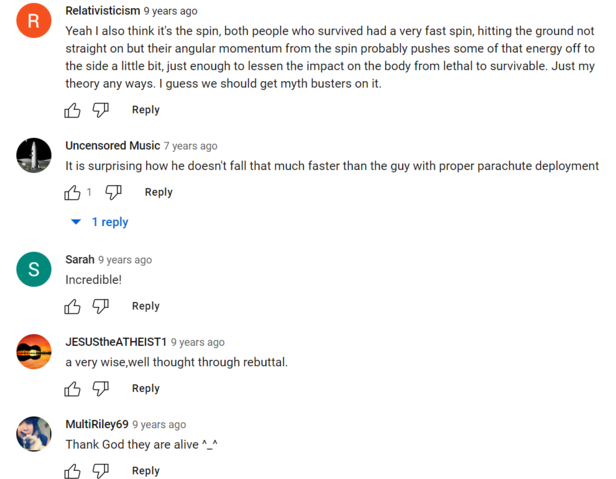Dislike MultiRiley69's comment
The width and height of the screenshot is (616, 479).
pos(100,471)
